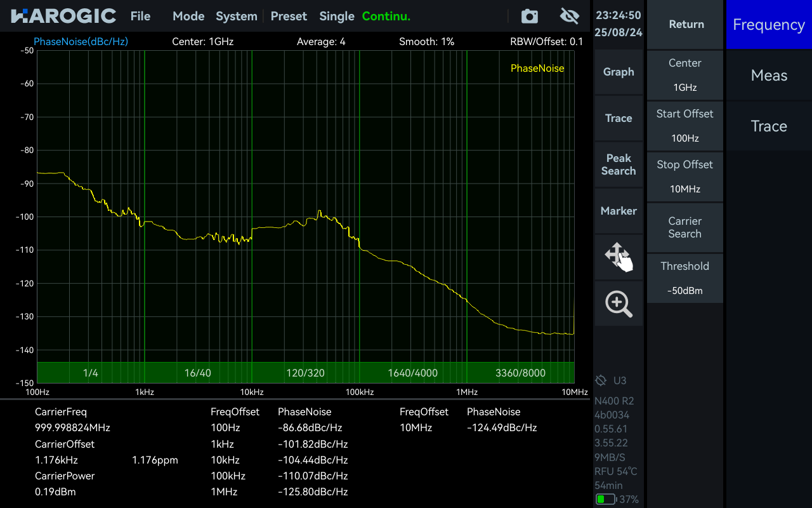Open the Graph side panel
The image size is (812, 508).
coord(619,72)
